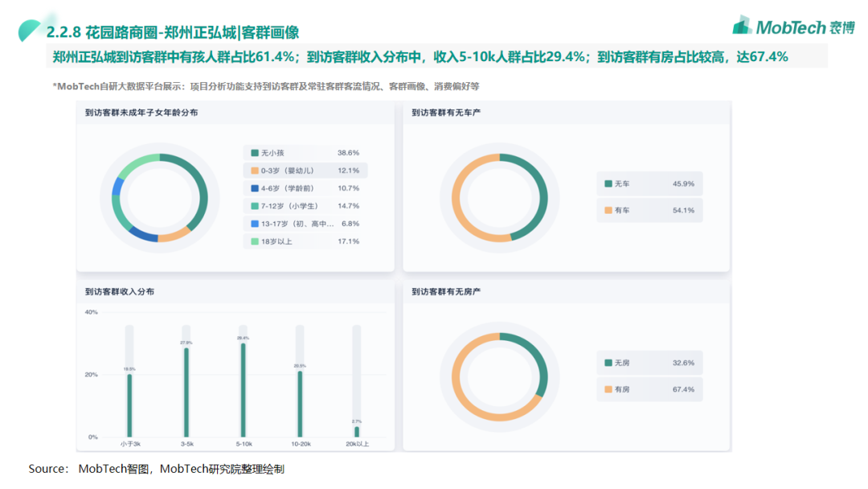Select the 20k以上 income bar
This screenshot has height=489, width=868.
pyautogui.click(x=357, y=431)
